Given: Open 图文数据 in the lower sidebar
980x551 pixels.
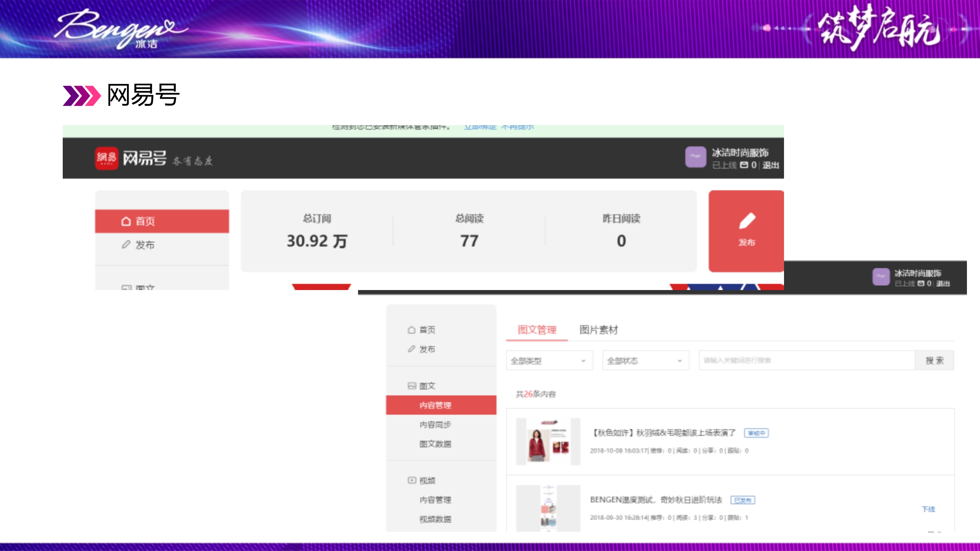Looking at the screenshot, I should [x=435, y=444].
